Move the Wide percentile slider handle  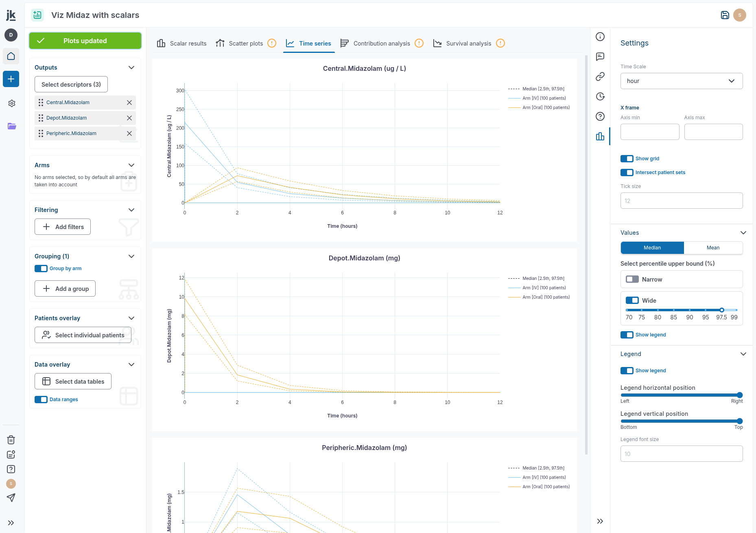click(722, 310)
